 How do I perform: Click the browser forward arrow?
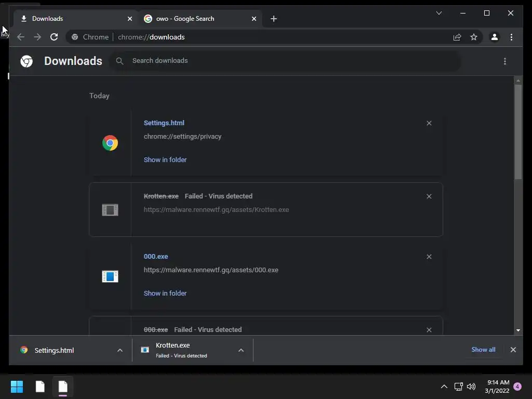pos(37,37)
